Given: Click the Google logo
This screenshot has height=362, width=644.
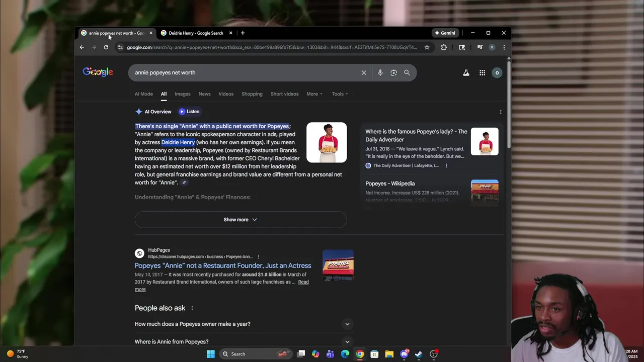Looking at the screenshot, I should coord(98,72).
